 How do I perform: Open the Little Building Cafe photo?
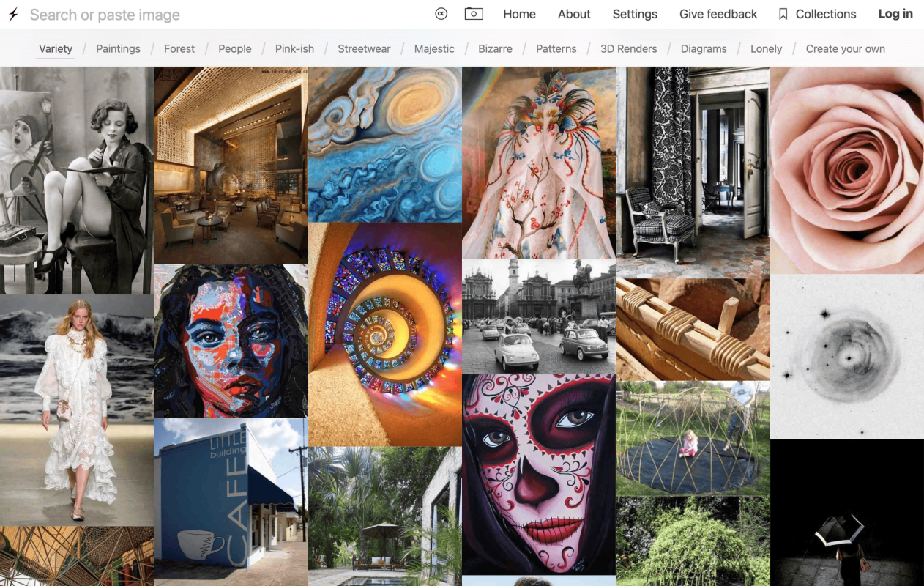(231, 502)
